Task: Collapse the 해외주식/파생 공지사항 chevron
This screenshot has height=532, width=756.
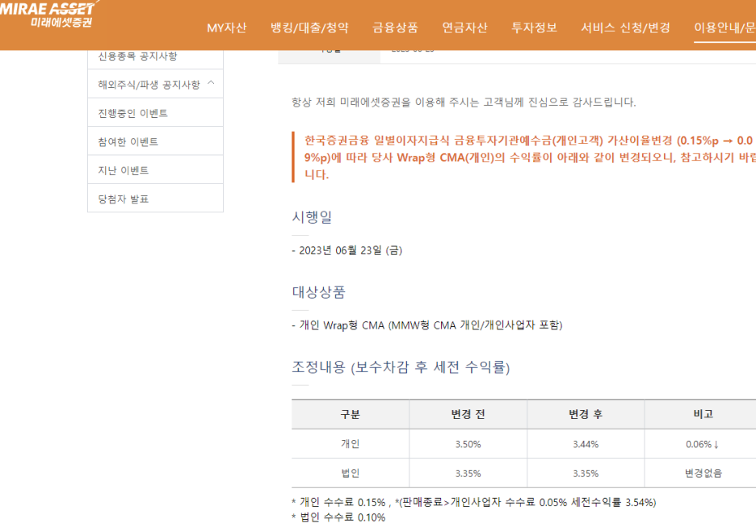Action: pos(211,83)
